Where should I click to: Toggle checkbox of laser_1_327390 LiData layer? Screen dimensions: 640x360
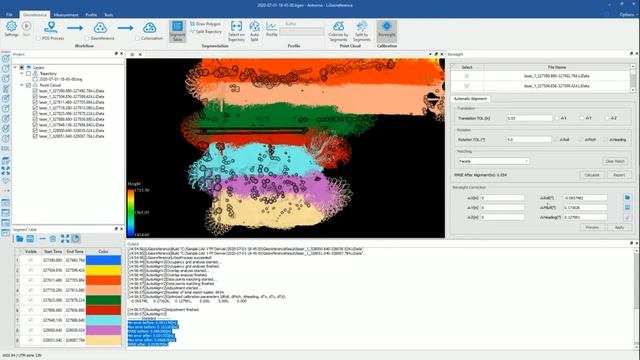click(35, 91)
